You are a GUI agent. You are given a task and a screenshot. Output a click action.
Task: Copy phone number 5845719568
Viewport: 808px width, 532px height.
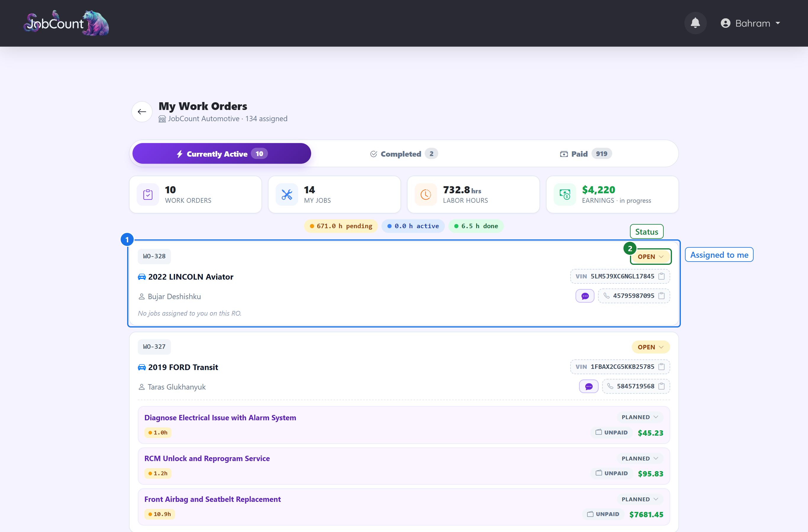click(x=661, y=387)
